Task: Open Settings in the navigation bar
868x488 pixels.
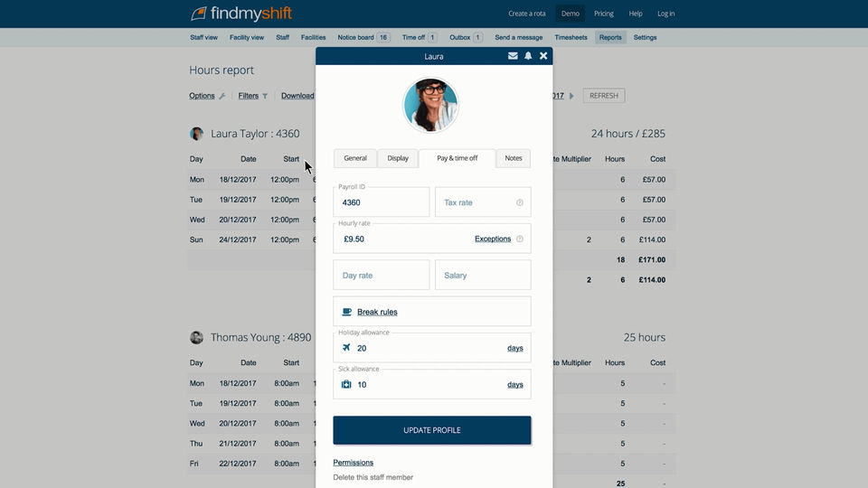Action: [645, 38]
